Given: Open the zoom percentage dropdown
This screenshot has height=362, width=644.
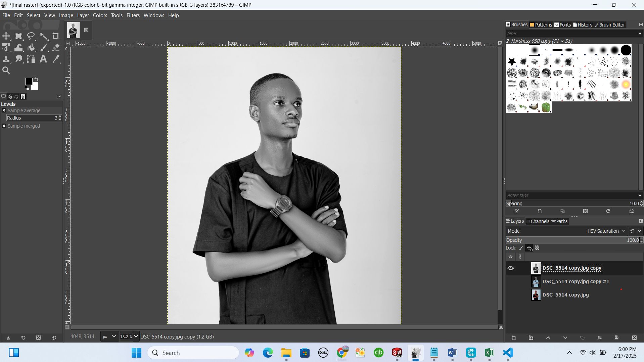Looking at the screenshot, I should click(x=136, y=336).
